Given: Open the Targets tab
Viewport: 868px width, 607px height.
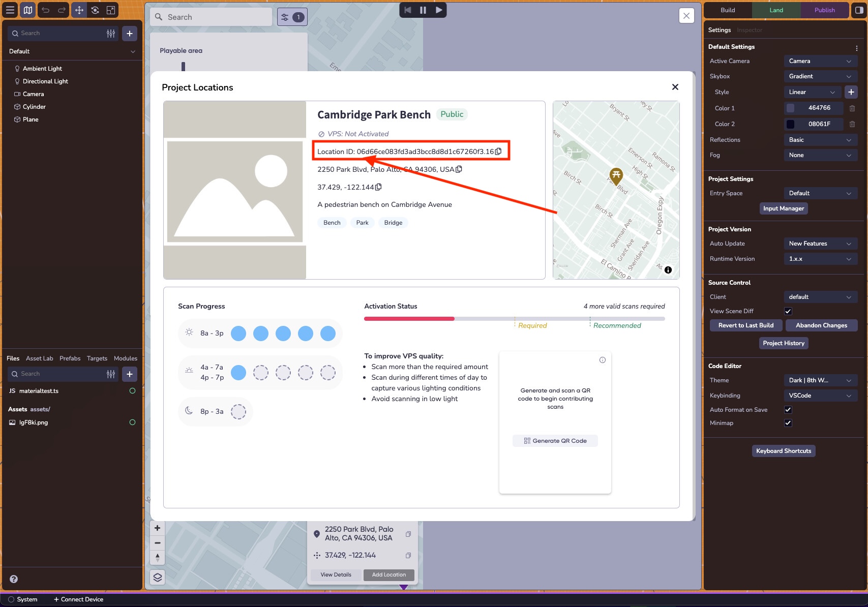Looking at the screenshot, I should pos(97,358).
